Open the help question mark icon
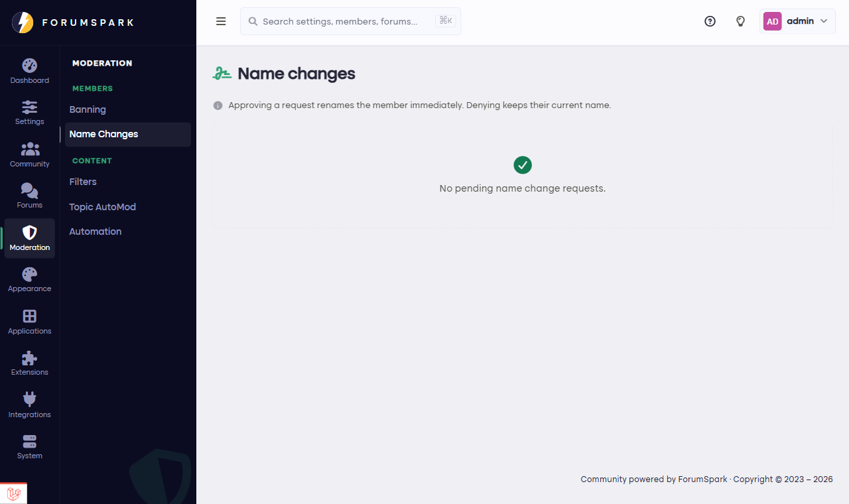The image size is (849, 504). click(710, 21)
